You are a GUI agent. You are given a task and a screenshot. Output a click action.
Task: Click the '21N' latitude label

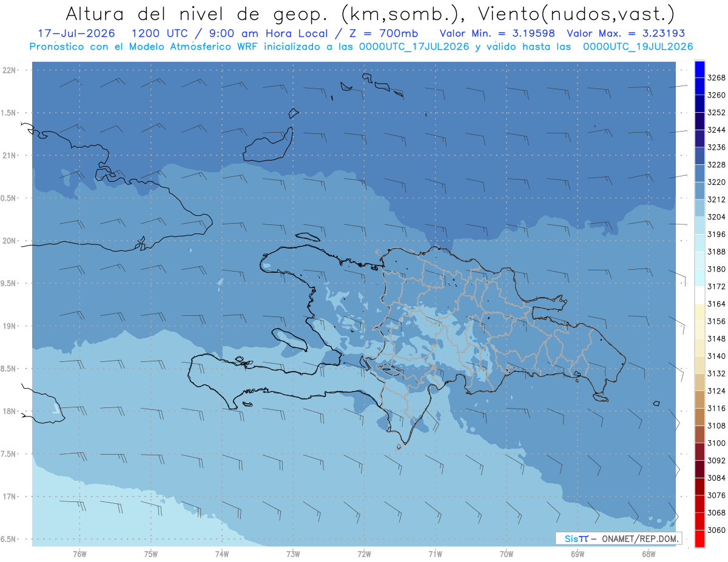click(9, 156)
